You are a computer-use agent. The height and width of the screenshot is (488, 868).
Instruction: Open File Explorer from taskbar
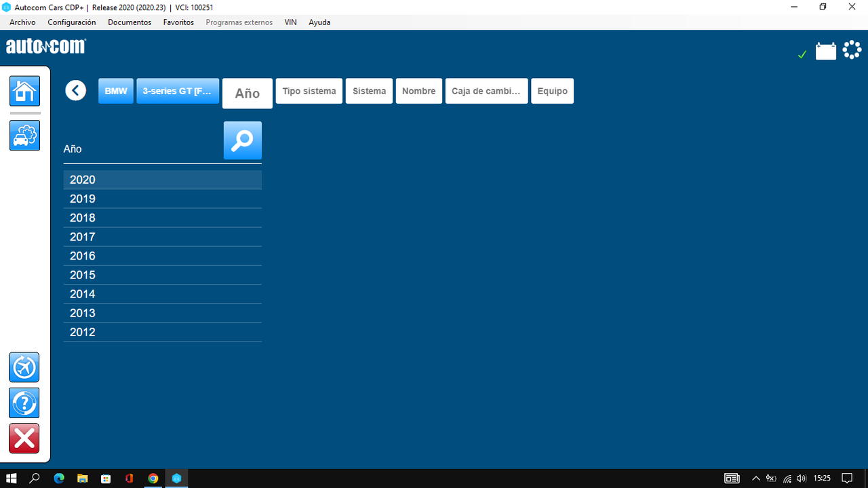point(82,479)
